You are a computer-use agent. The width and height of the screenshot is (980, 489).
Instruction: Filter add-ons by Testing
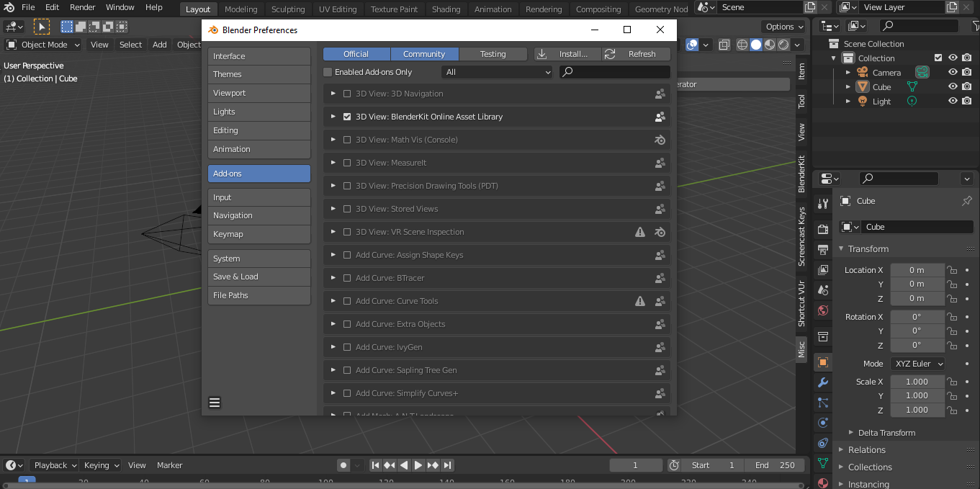coord(493,54)
